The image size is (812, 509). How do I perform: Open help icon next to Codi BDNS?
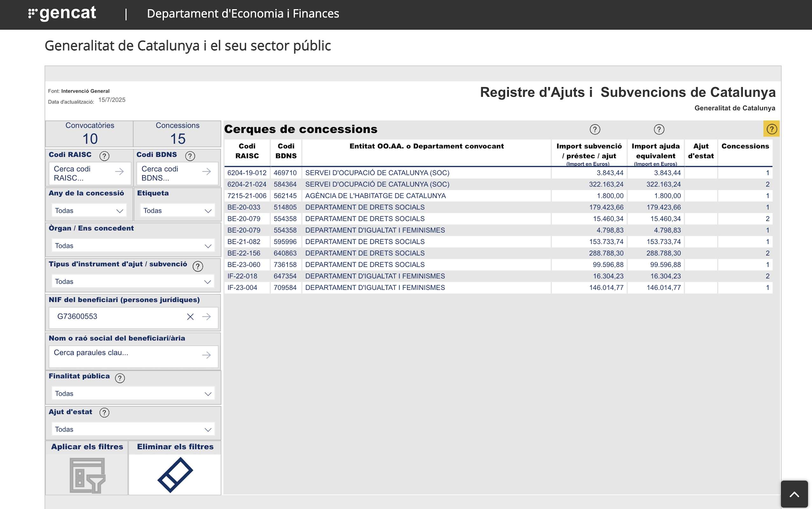(190, 156)
